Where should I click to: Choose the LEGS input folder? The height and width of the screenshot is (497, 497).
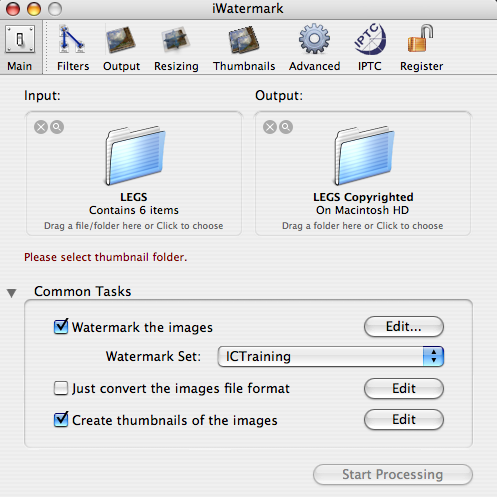tap(134, 173)
